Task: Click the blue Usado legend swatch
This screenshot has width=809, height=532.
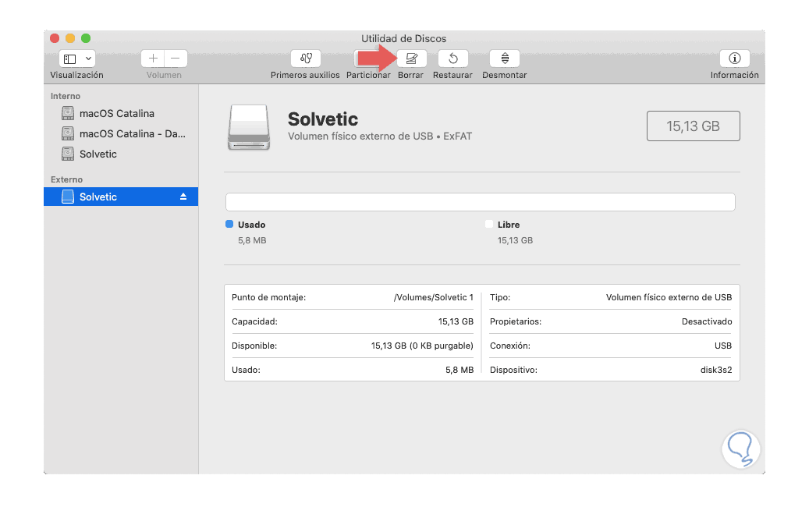Action: (x=229, y=224)
